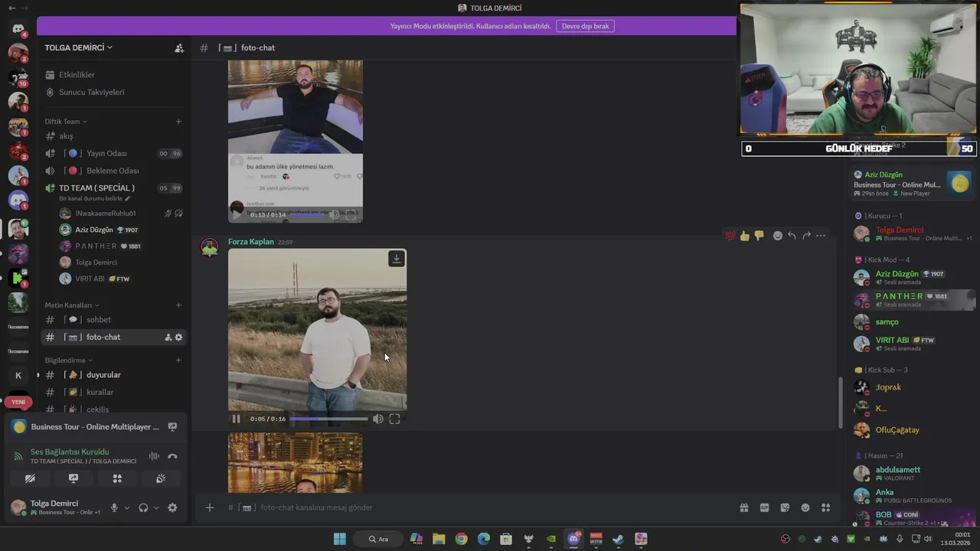
Task: Start an activity in voice panel
Action: point(117,478)
